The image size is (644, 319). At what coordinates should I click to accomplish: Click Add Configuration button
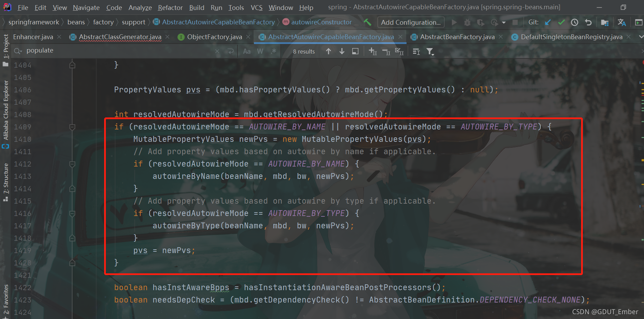coord(411,22)
